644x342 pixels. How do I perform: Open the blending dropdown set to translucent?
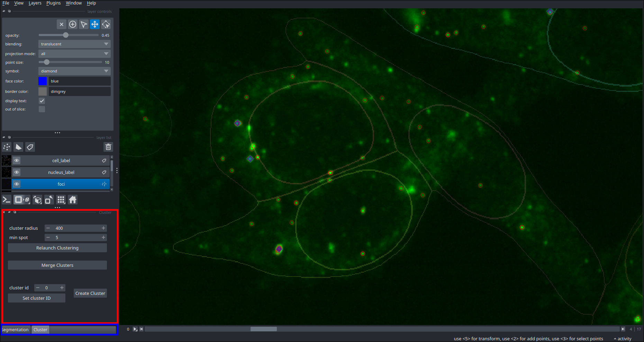pos(74,44)
